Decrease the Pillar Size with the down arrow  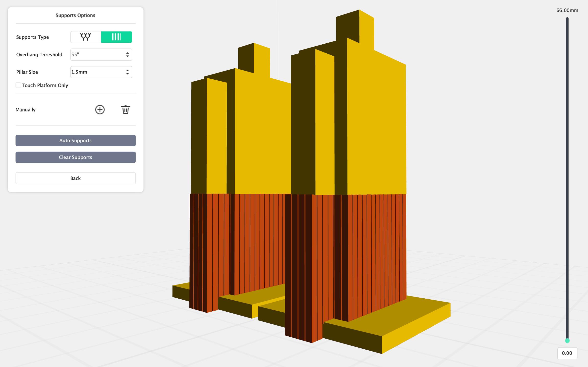tap(127, 74)
